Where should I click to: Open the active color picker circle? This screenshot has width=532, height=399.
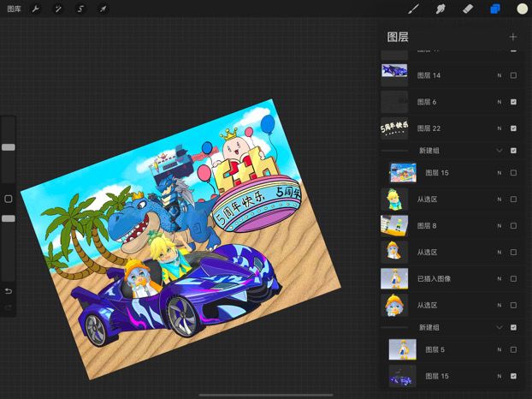[522, 9]
